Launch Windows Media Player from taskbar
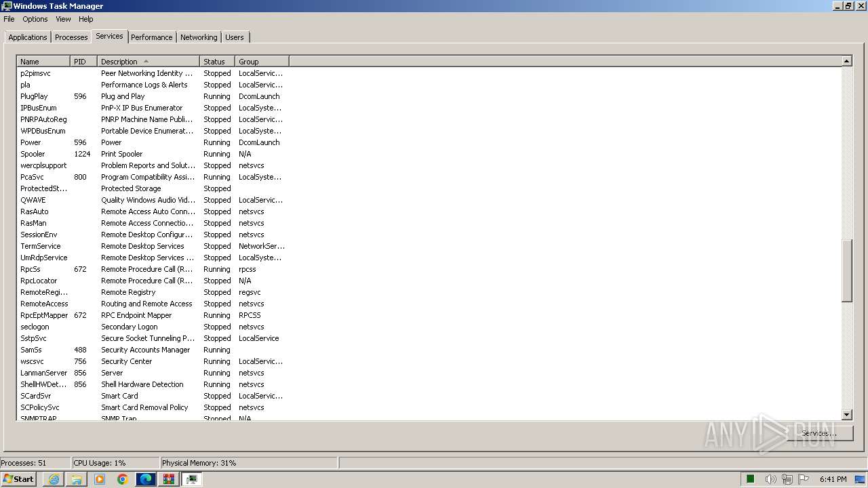The width and height of the screenshot is (868, 488). [100, 479]
